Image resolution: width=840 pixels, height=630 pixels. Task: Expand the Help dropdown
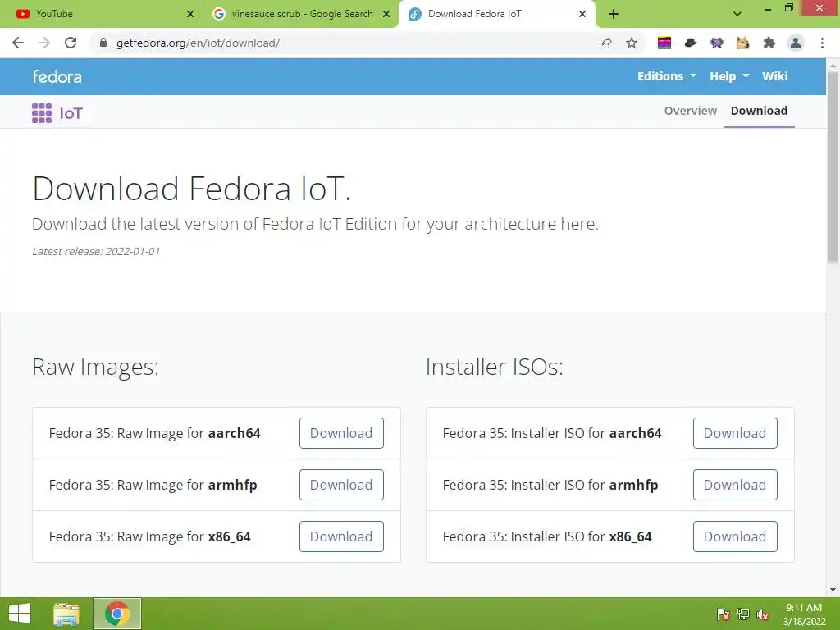(729, 76)
